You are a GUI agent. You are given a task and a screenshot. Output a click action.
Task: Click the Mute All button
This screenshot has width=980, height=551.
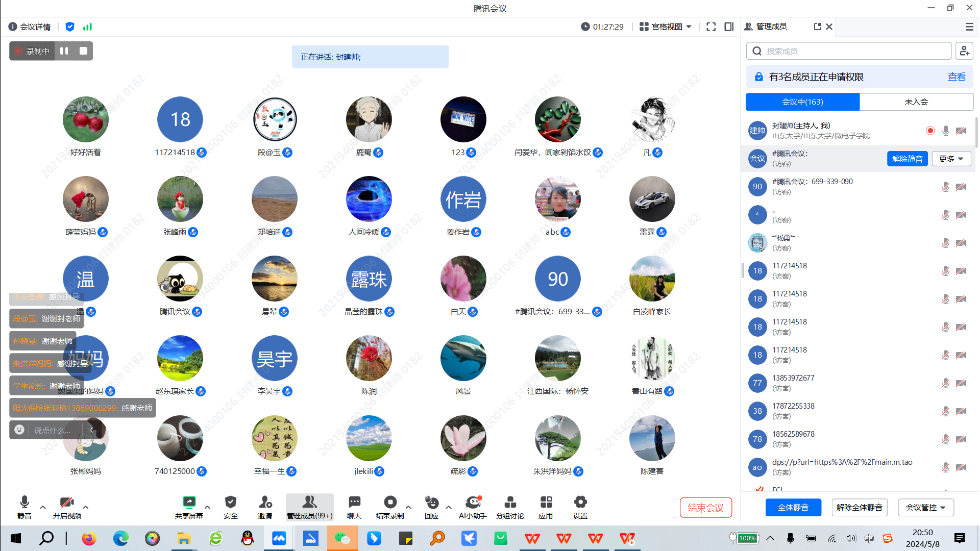[x=793, y=508]
